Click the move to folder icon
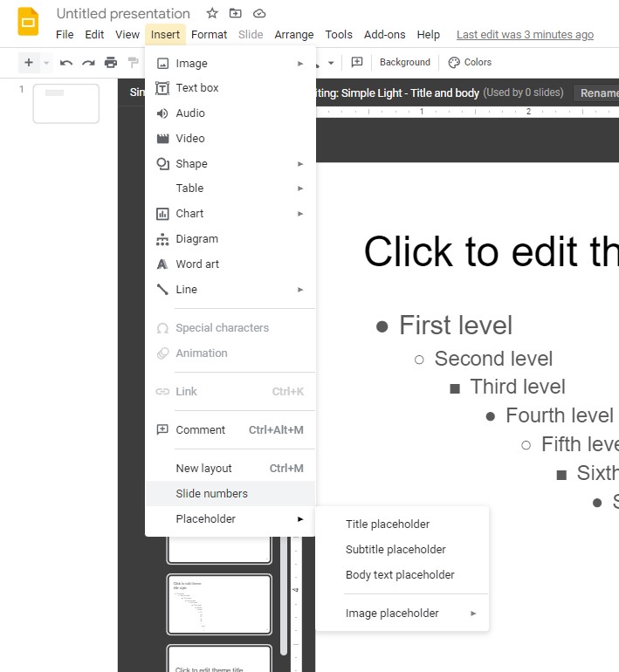Screen dimensions: 619x672 coord(236,13)
